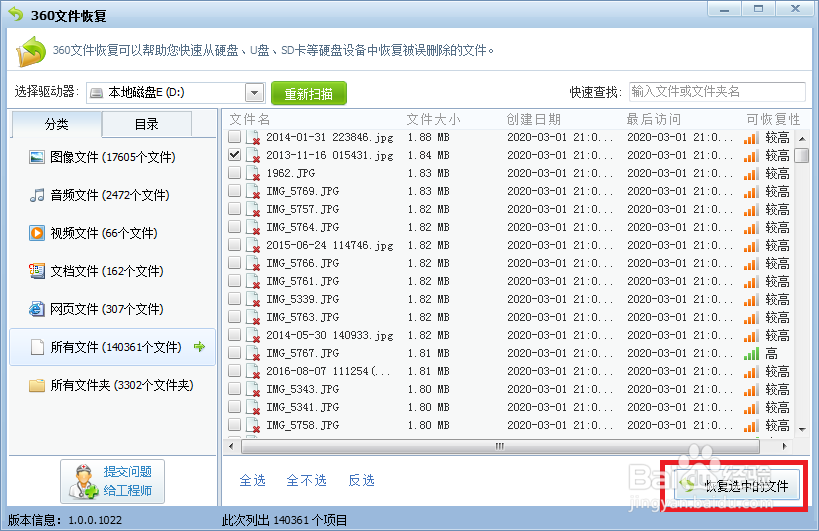Open the drive selection dropdown arrow
Screen dimensions: 819x531
pyautogui.click(x=254, y=93)
